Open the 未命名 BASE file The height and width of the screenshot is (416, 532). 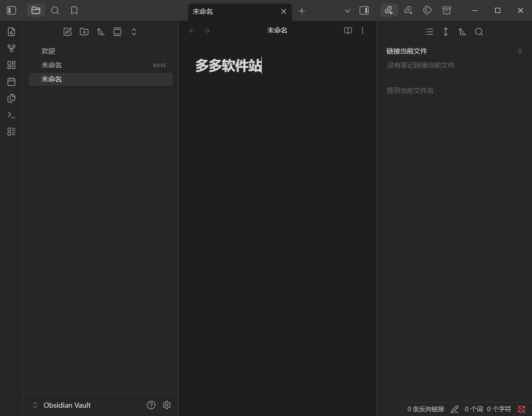tap(101, 65)
